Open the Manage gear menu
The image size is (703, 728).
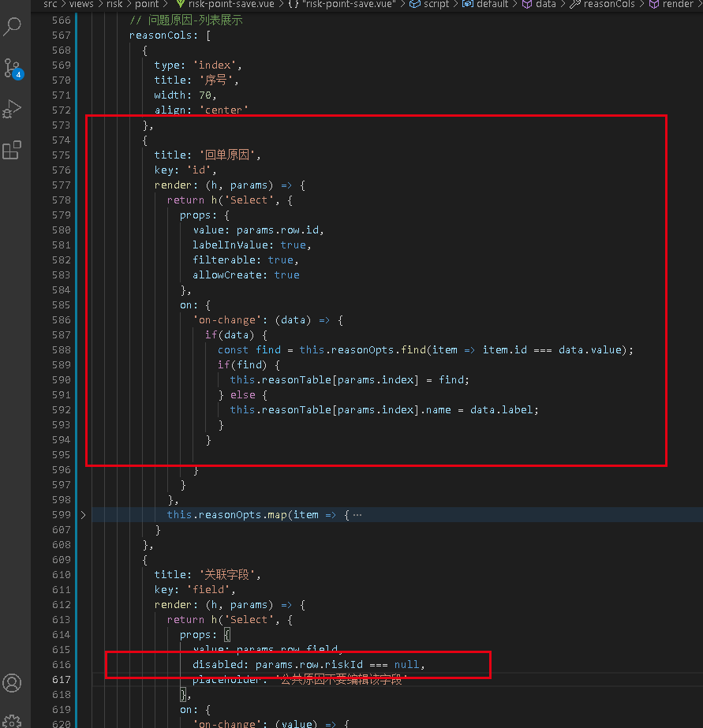(x=12, y=721)
